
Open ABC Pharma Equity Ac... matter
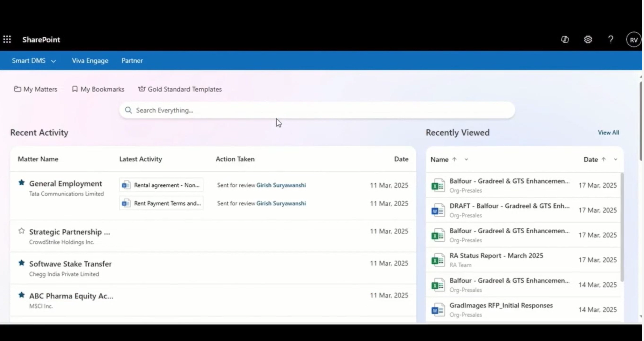tap(71, 296)
